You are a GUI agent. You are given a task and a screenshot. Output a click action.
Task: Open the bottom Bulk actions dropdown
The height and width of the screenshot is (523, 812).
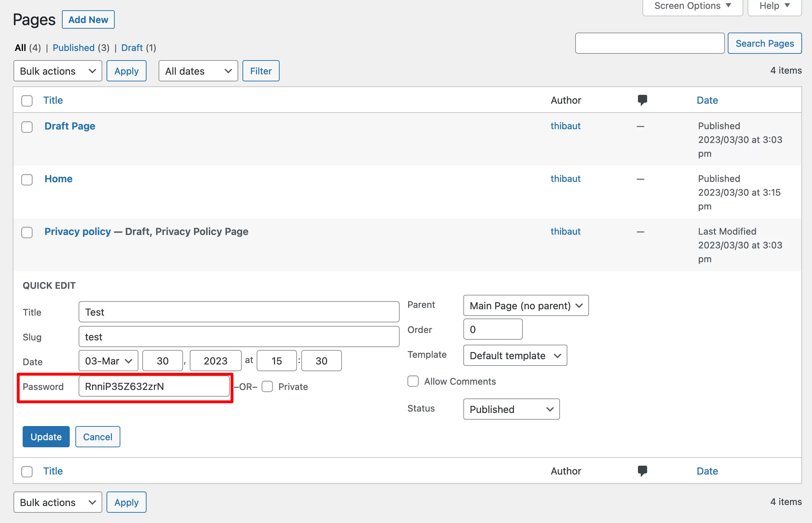pyautogui.click(x=58, y=502)
